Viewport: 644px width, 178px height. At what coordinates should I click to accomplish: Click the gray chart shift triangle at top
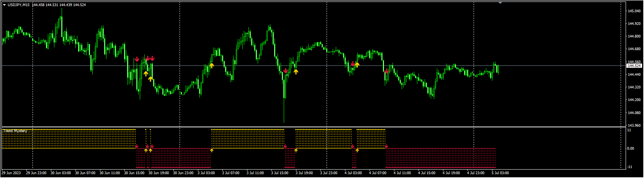click(500, 2)
